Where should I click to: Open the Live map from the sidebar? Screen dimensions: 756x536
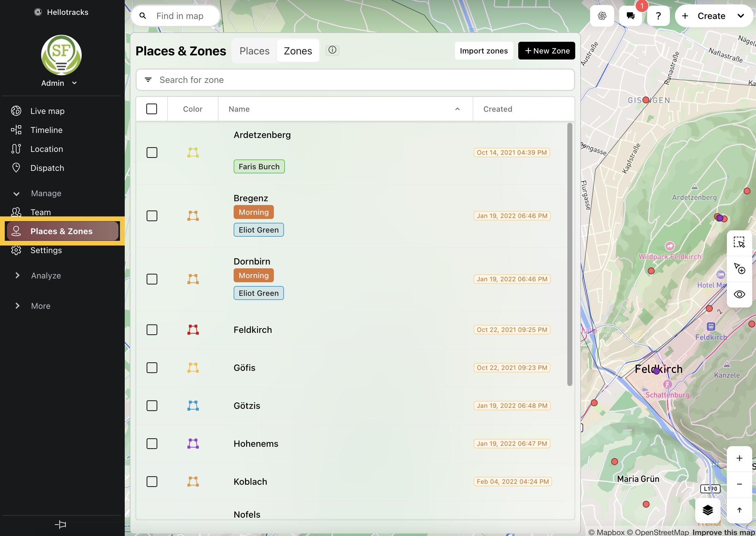47,111
